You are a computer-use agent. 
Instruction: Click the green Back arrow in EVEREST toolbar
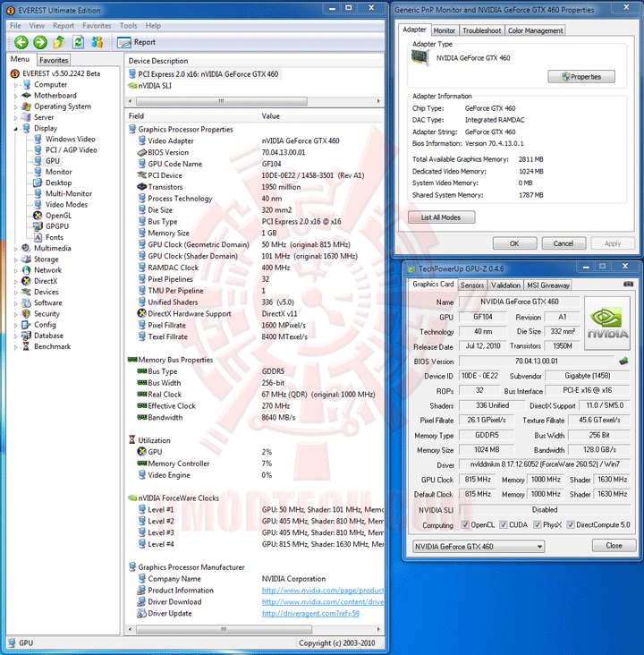[21, 42]
